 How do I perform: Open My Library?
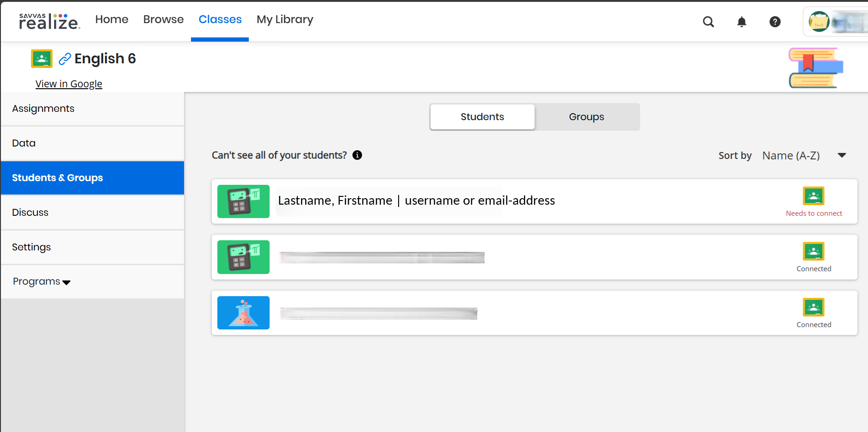[x=285, y=19]
